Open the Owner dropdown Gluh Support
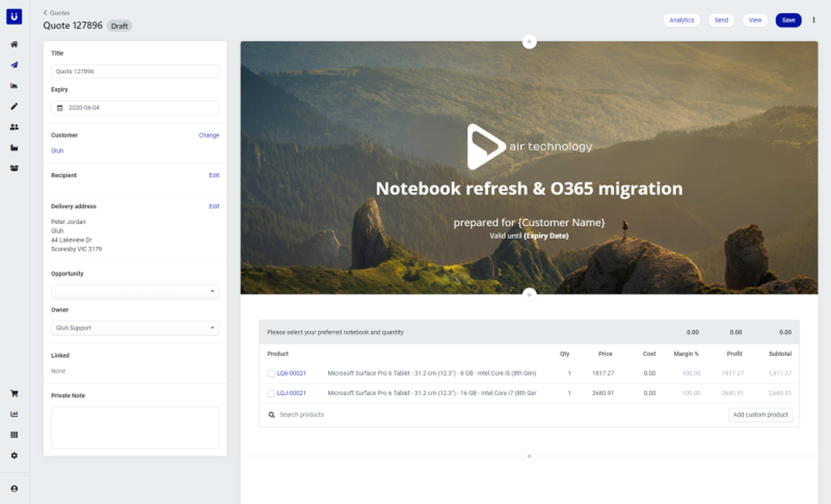 (135, 328)
